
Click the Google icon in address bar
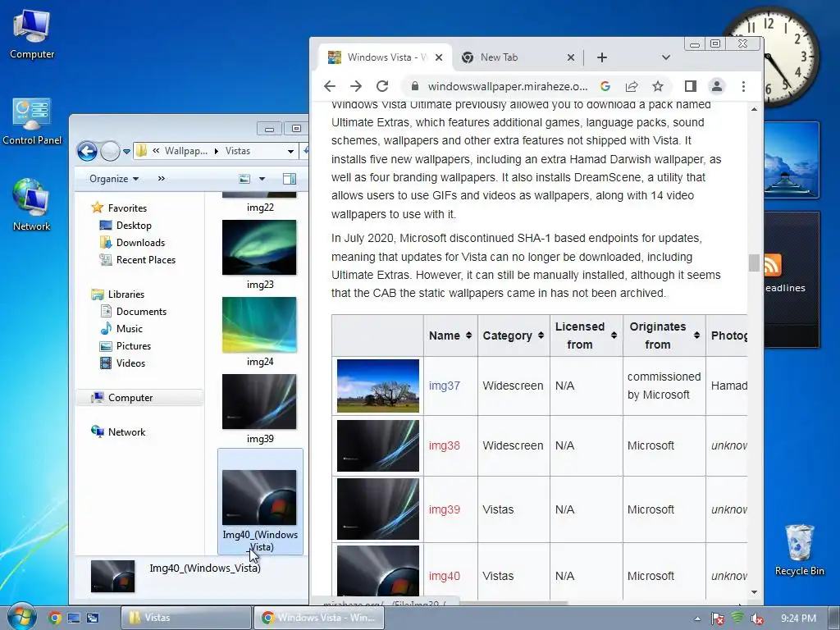[605, 86]
